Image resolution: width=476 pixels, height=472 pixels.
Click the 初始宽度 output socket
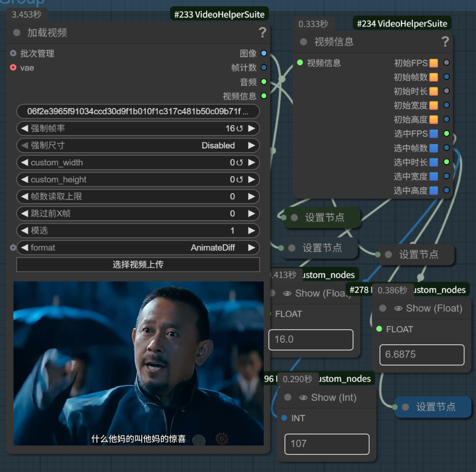tap(446, 105)
